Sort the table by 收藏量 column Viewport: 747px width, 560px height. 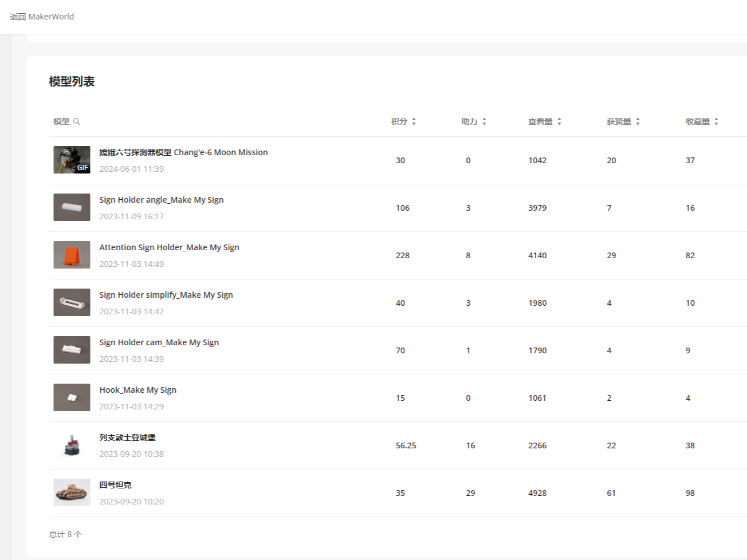pos(716,121)
